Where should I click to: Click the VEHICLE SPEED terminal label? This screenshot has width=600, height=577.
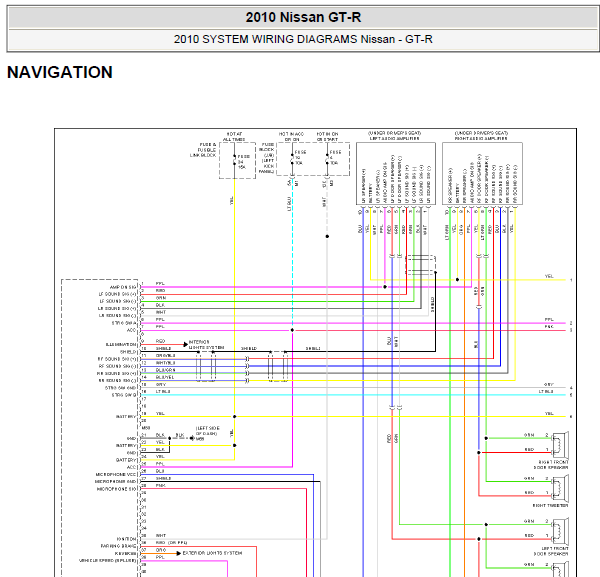(108, 561)
